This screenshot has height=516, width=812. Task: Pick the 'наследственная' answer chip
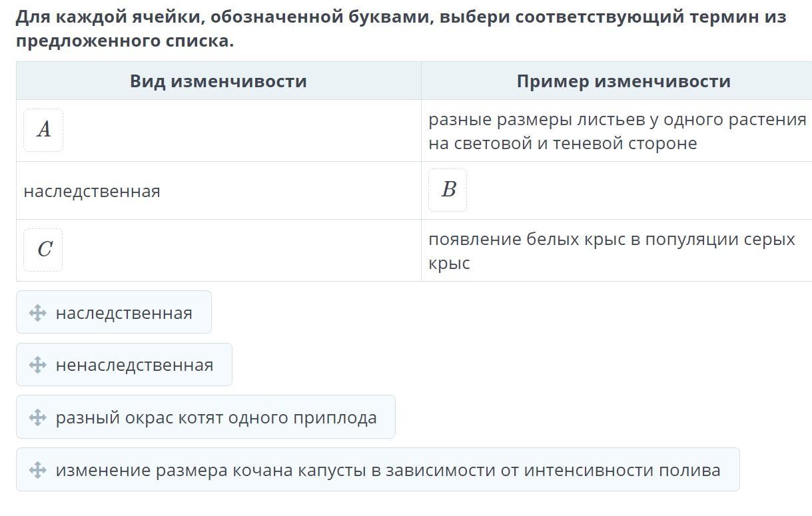[x=124, y=313]
